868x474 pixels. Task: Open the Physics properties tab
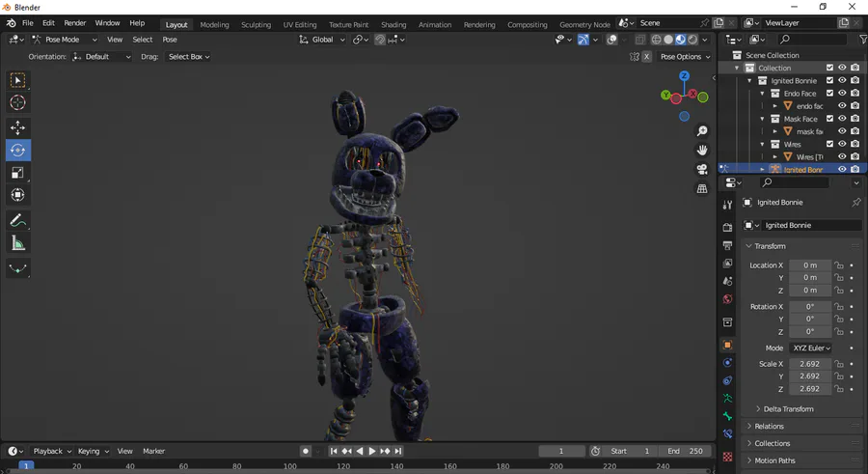(x=727, y=363)
